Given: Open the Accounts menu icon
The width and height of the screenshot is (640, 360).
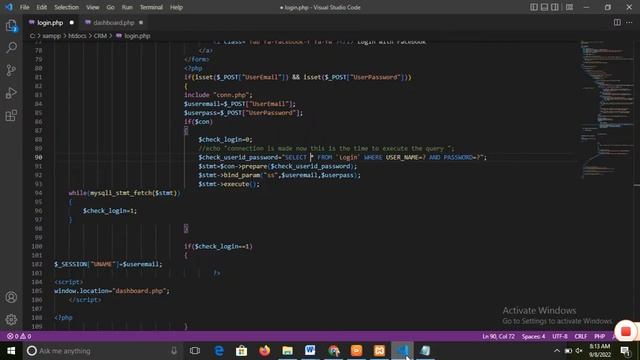Looking at the screenshot, I should 11,297.
